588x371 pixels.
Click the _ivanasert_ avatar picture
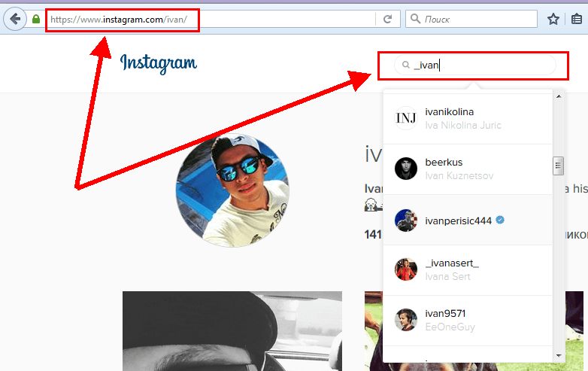point(406,269)
